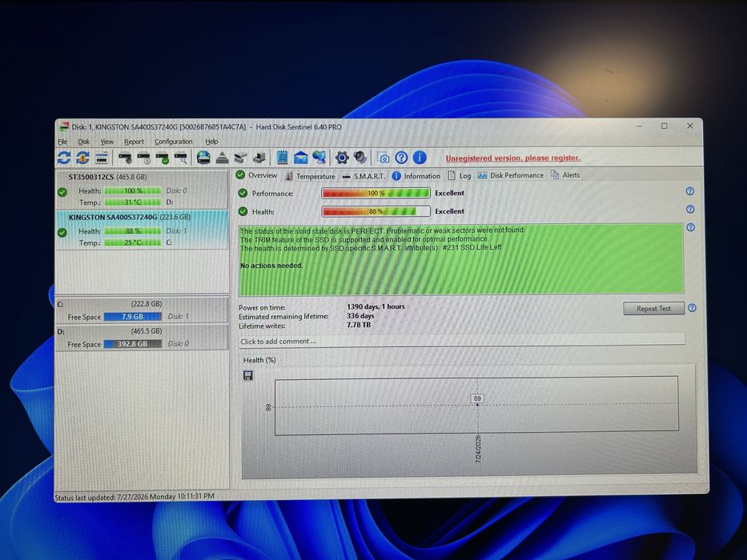
Task: Click the refresh-with-warning toolbar icon
Action: pyautogui.click(x=82, y=158)
